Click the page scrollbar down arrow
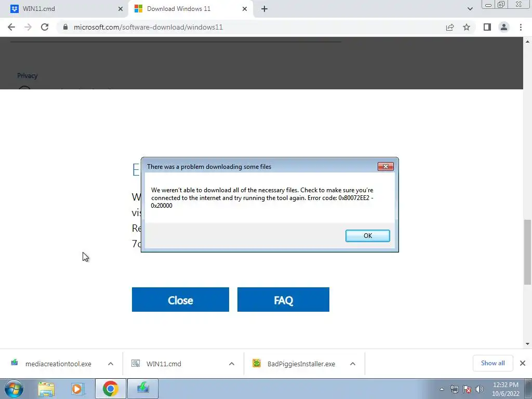 [527, 344]
